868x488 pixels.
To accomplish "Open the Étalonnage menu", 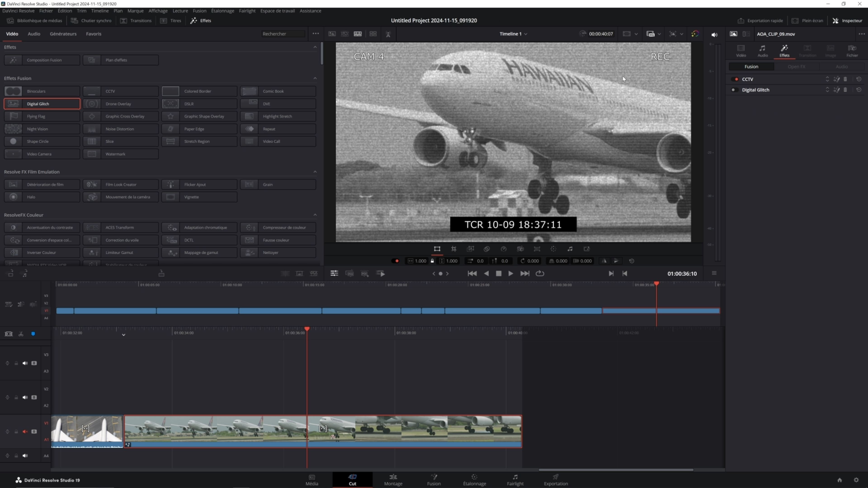I will (222, 11).
